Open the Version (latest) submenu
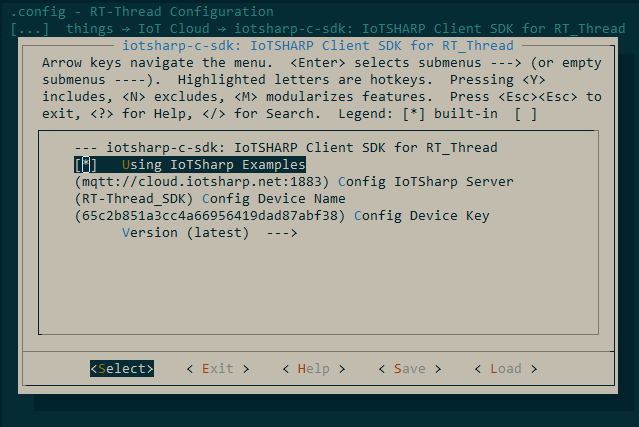639x427 pixels. coord(185,232)
